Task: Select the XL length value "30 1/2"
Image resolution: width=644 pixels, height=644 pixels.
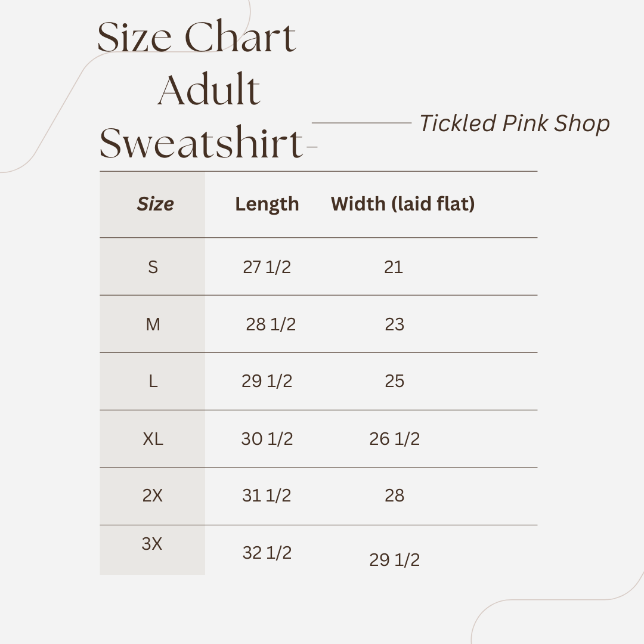Action: click(267, 439)
